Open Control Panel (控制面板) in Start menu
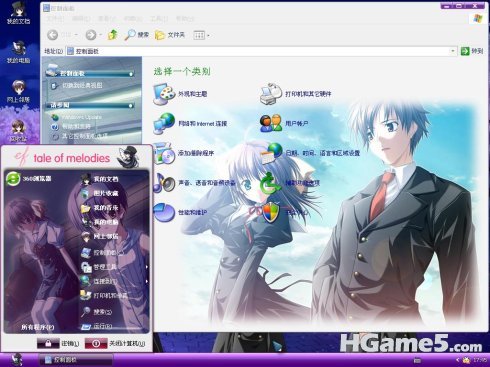 click(102, 253)
